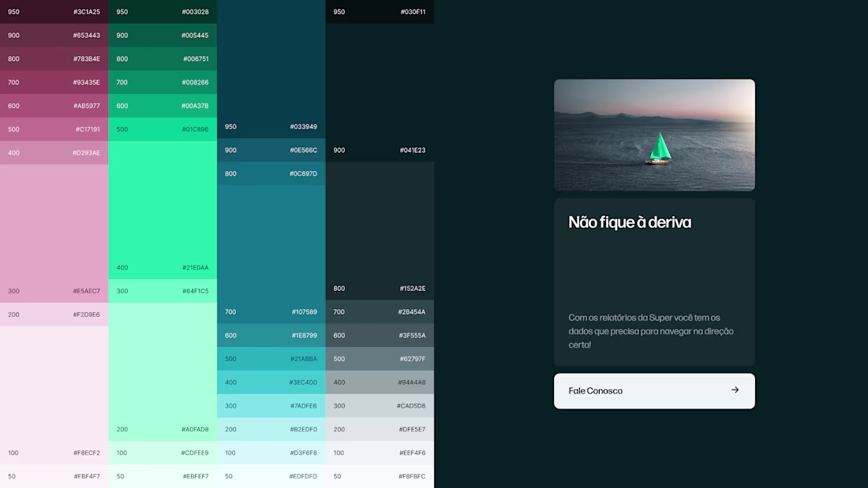The width and height of the screenshot is (868, 488).
Task: Pick the gray 900 swatch #041E23
Action: [380, 92]
